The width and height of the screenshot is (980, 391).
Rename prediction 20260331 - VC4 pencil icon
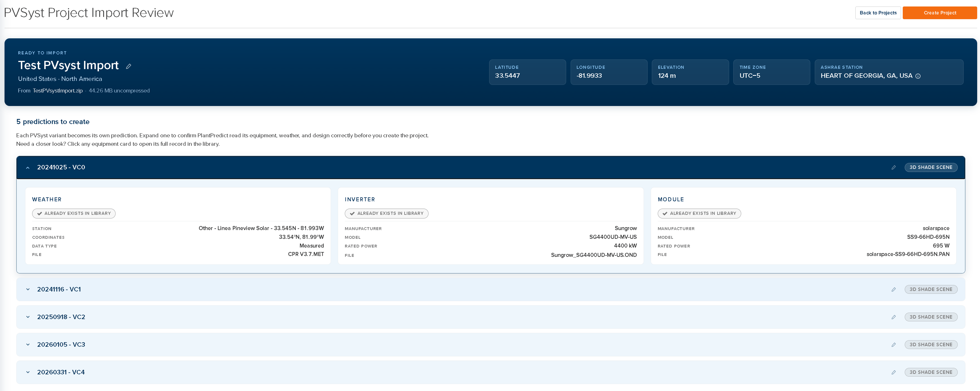[x=894, y=372]
